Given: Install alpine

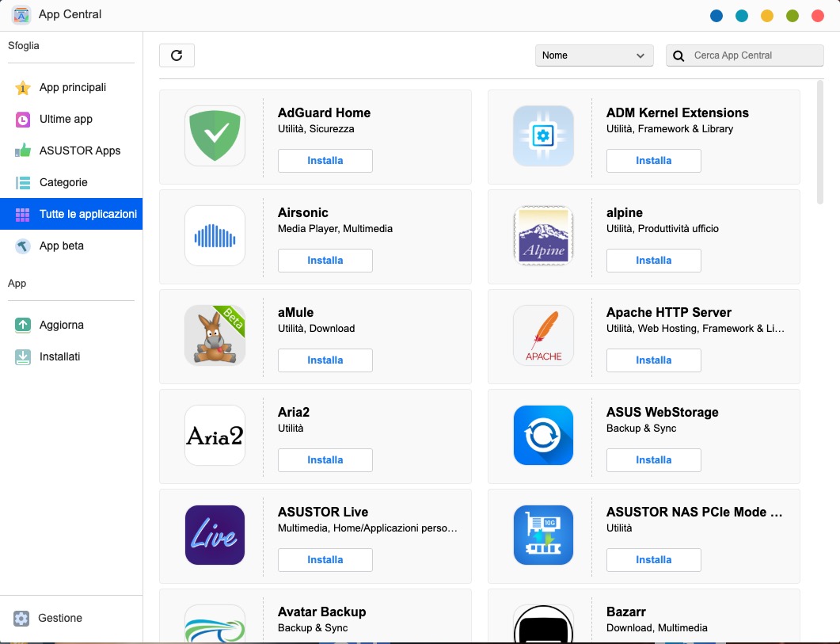Looking at the screenshot, I should click(x=654, y=261).
